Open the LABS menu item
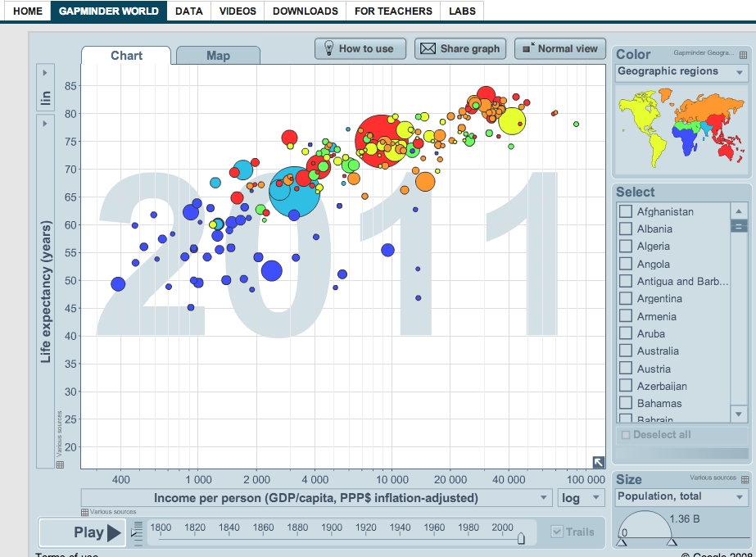 [462, 11]
